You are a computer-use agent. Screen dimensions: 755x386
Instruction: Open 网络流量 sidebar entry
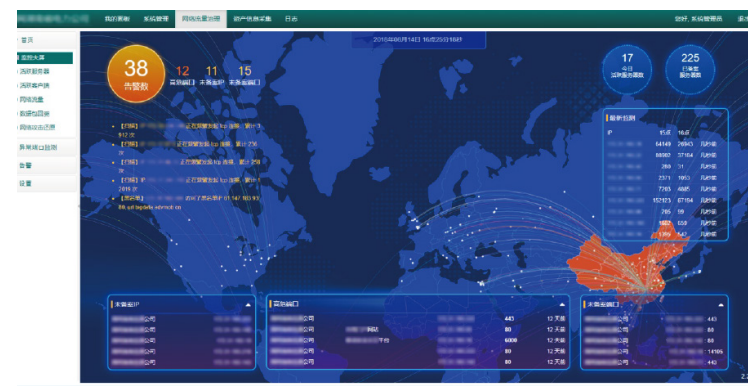(x=31, y=99)
